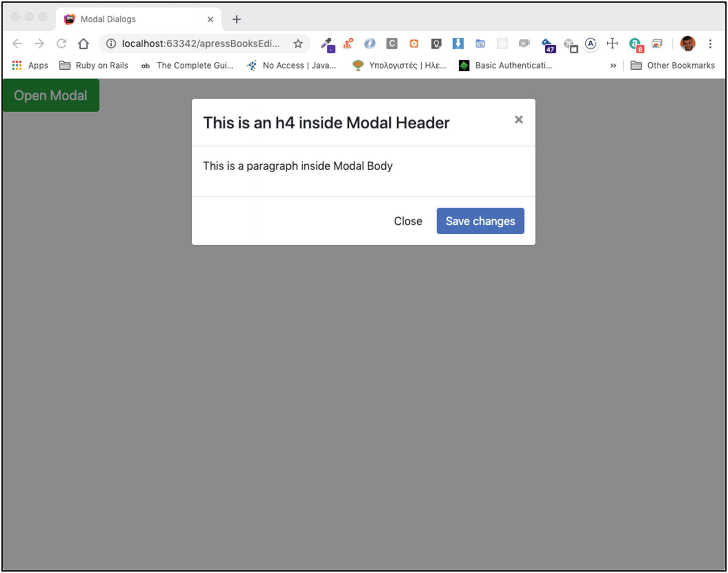
Task: Click the gray letter C extension icon
Action: 392,43
